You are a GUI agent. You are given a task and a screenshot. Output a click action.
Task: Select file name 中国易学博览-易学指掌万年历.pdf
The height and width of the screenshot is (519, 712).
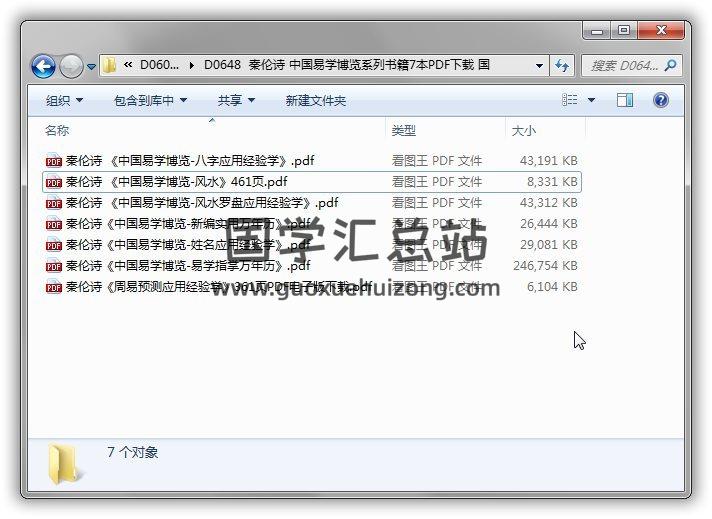click(x=188, y=266)
